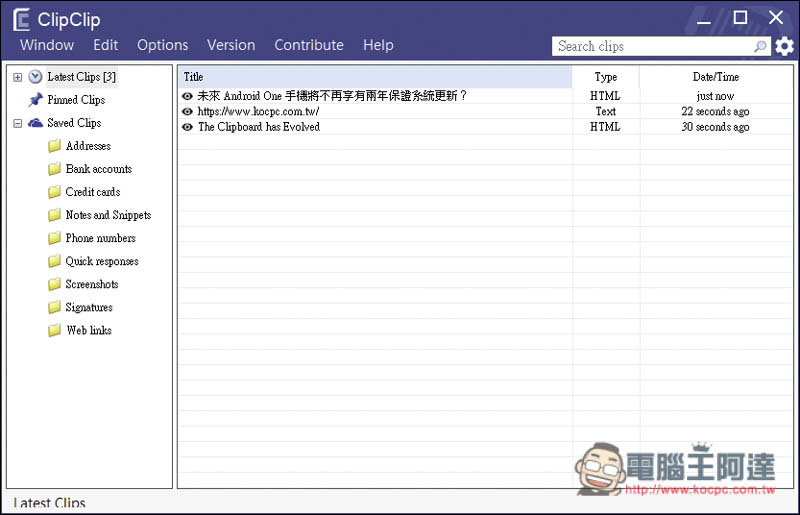Click the ClipClip logo icon
The width and height of the screenshot is (800, 515).
point(21,20)
